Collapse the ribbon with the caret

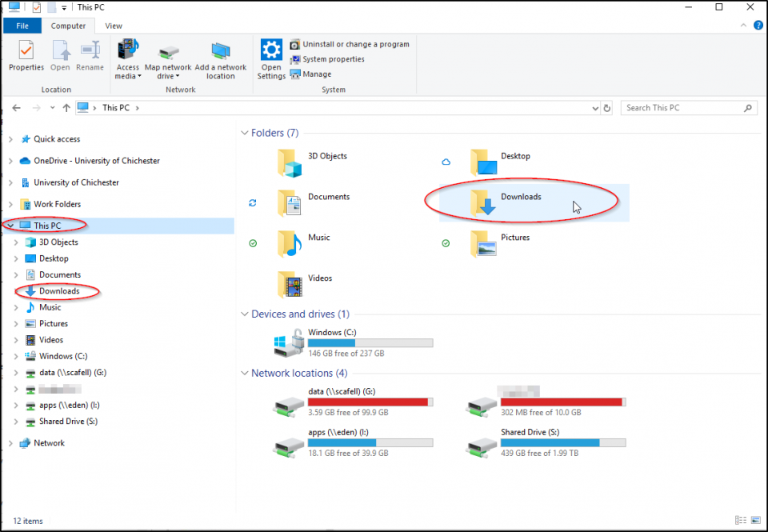coord(743,26)
